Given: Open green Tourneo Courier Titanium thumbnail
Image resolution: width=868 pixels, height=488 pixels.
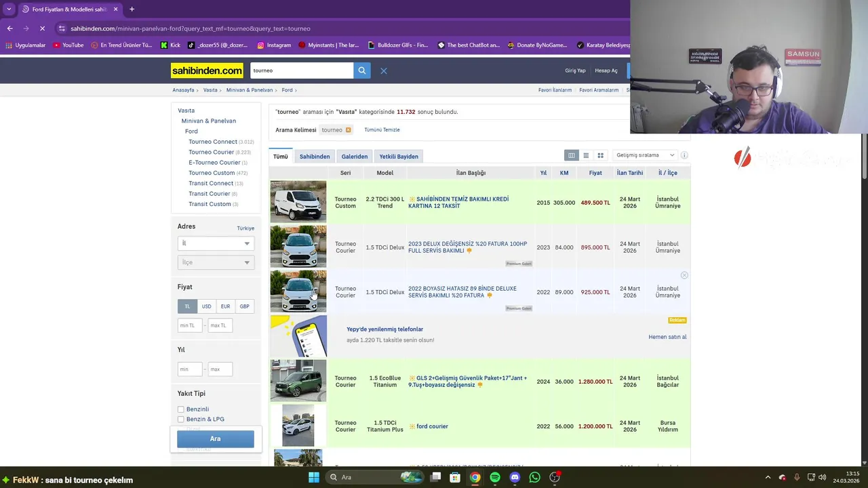Looking at the screenshot, I should pos(298,381).
